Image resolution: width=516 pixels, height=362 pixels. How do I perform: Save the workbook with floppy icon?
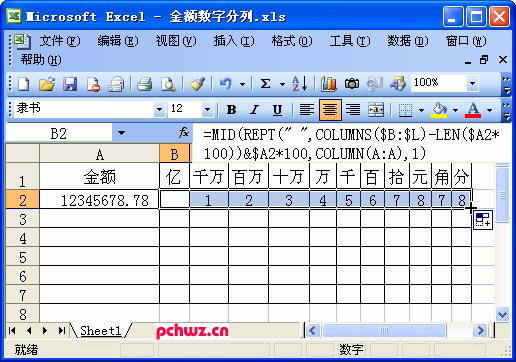pos(70,84)
